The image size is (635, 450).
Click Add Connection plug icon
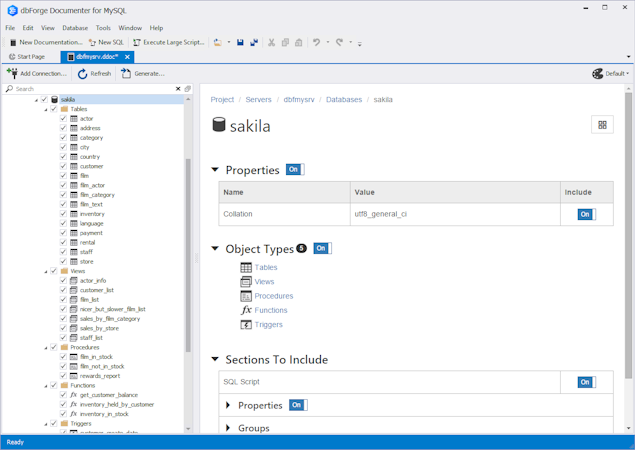pyautogui.click(x=13, y=73)
